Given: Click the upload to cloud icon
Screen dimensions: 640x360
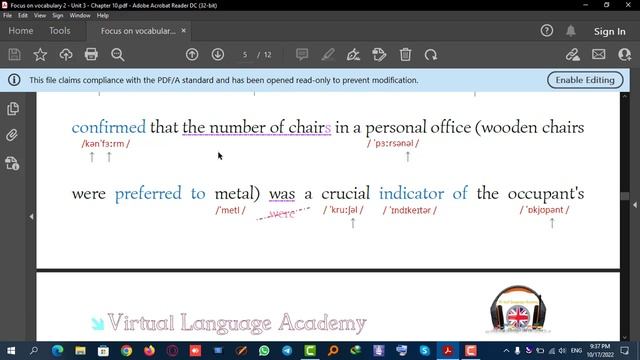Looking at the screenshot, I should click(66, 55).
